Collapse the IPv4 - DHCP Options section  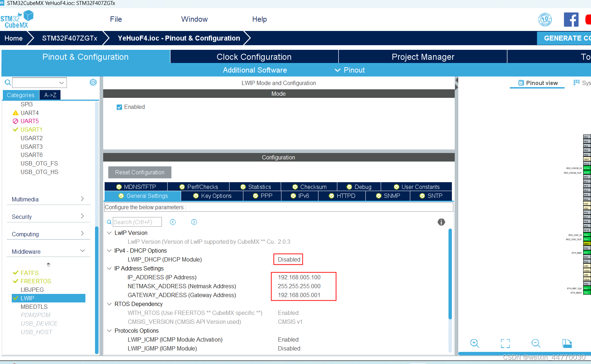[109, 250]
